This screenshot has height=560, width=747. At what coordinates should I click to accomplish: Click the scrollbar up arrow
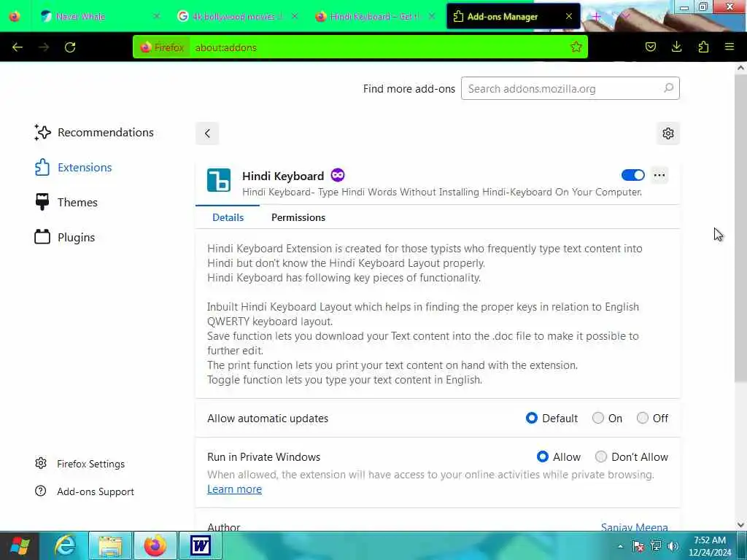pos(740,68)
